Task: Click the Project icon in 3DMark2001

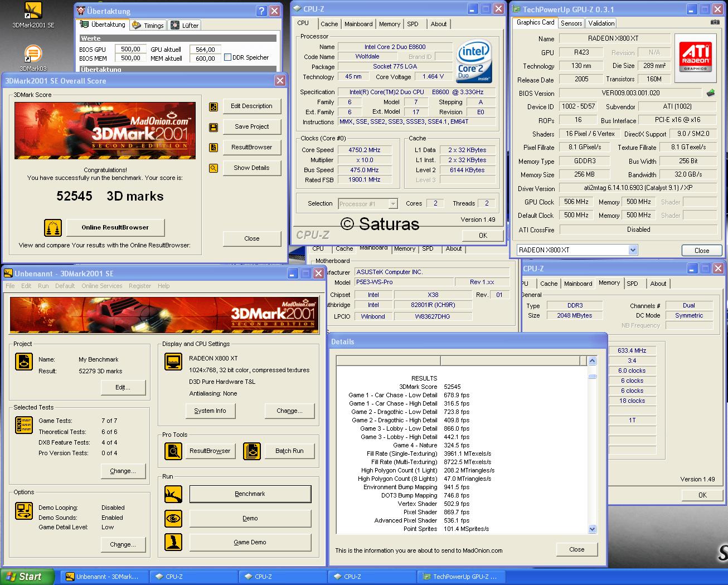Action: coord(24,362)
